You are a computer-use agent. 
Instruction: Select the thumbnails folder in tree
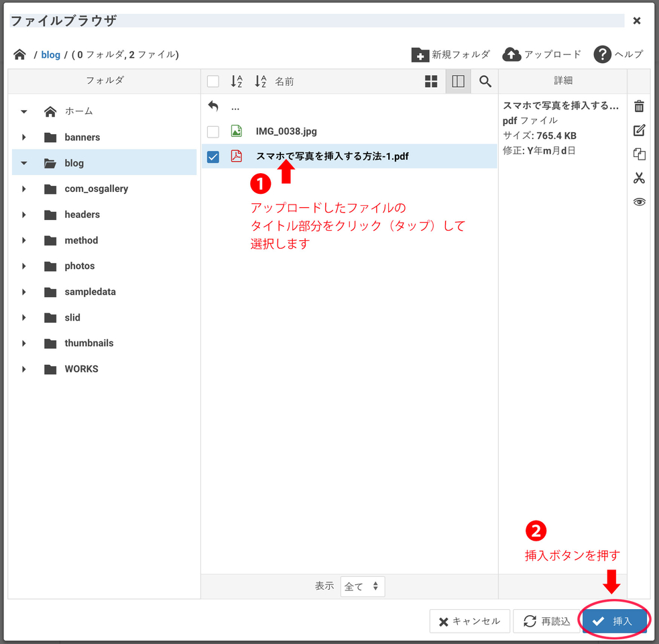(88, 343)
